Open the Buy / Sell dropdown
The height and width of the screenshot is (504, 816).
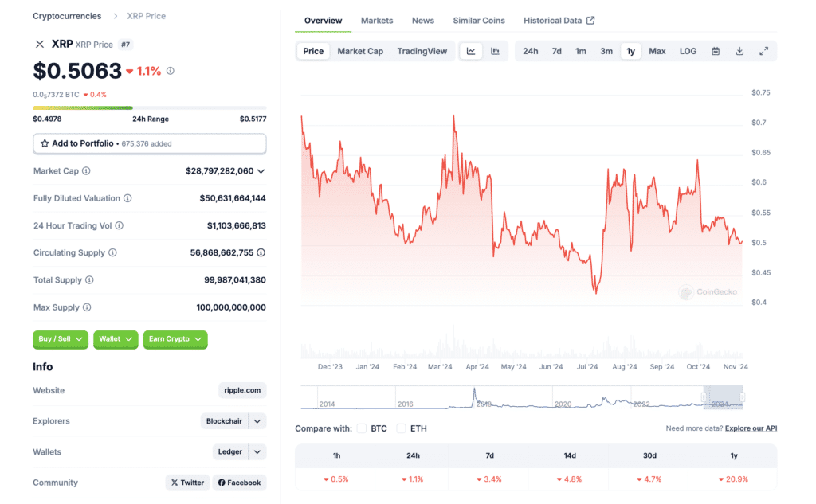[61, 339]
